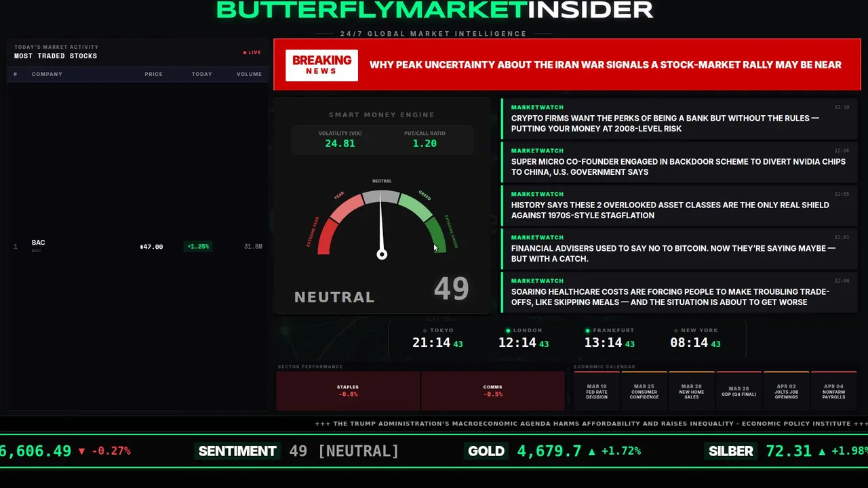This screenshot has height=488, width=868.
Task: Open the Mar 26 New Home Sales event
Action: (x=692, y=391)
